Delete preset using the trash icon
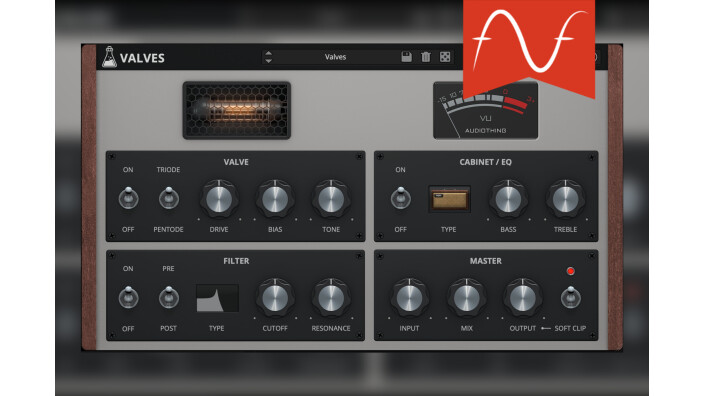Image resolution: width=704 pixels, height=396 pixels. [426, 57]
